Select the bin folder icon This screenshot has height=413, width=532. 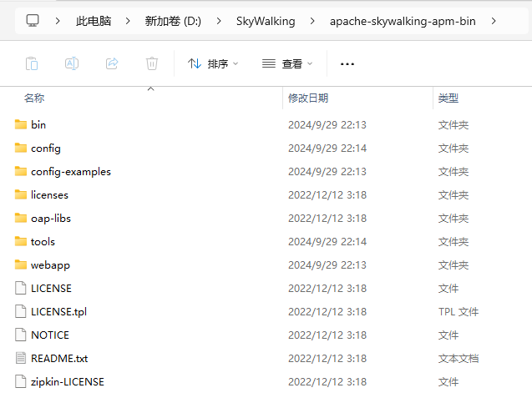[x=21, y=124]
